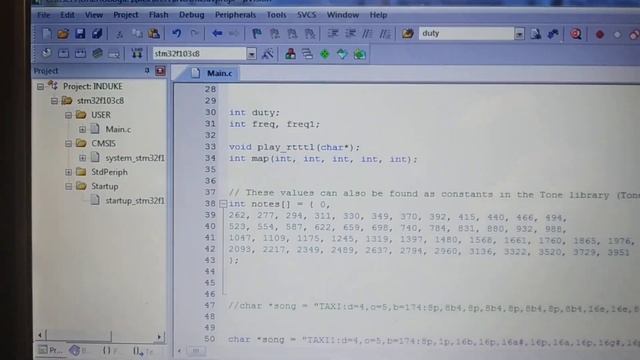This screenshot has width=640, height=360.
Task: Collapse the USER folder
Action: click(x=69, y=115)
